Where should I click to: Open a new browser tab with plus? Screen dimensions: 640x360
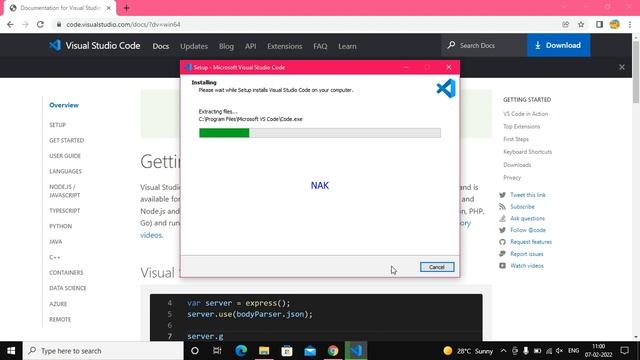tap(127, 8)
